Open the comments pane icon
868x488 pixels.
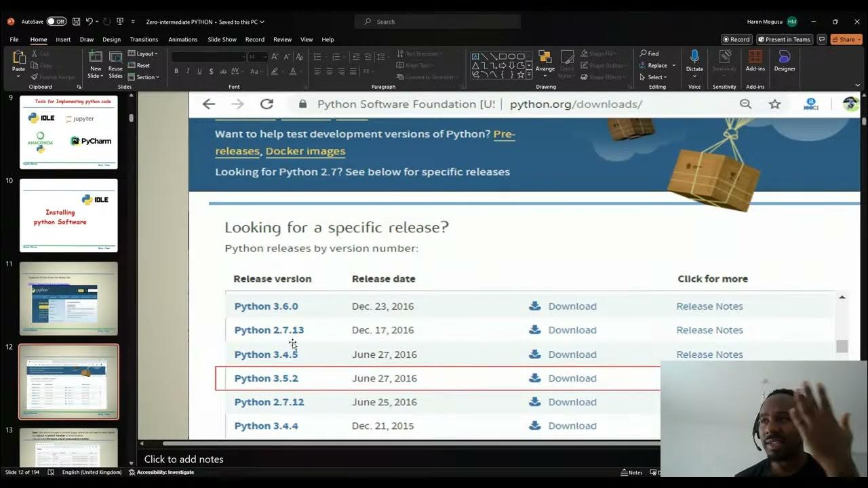(x=821, y=39)
